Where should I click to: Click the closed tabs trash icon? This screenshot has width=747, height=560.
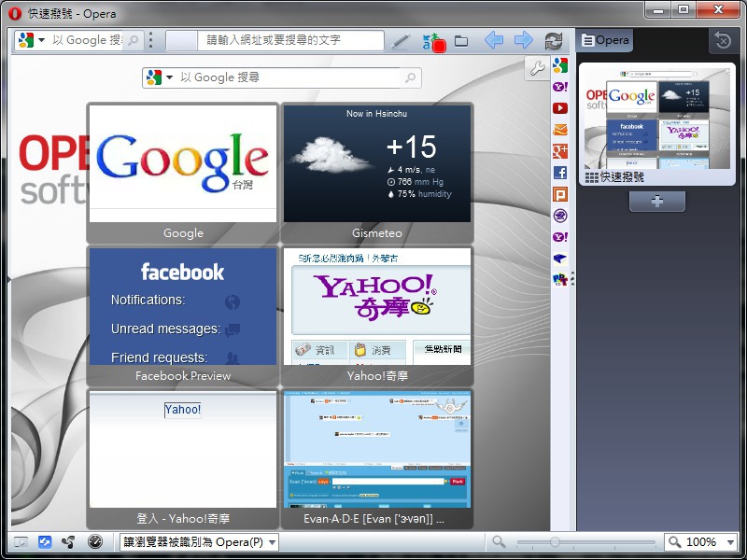pos(722,40)
